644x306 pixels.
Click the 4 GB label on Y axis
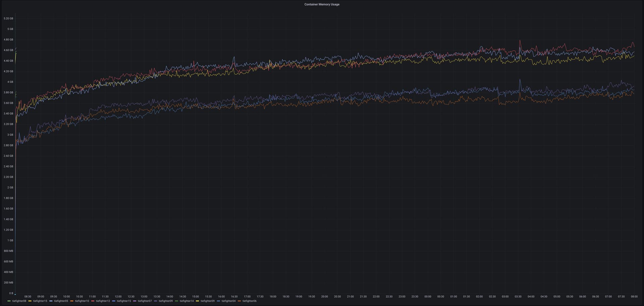coord(10,82)
